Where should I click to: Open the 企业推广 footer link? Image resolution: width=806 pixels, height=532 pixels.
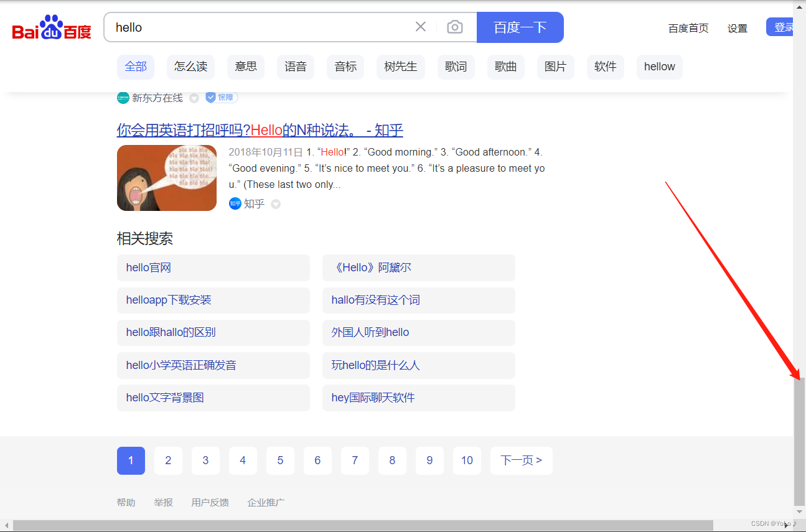point(266,502)
